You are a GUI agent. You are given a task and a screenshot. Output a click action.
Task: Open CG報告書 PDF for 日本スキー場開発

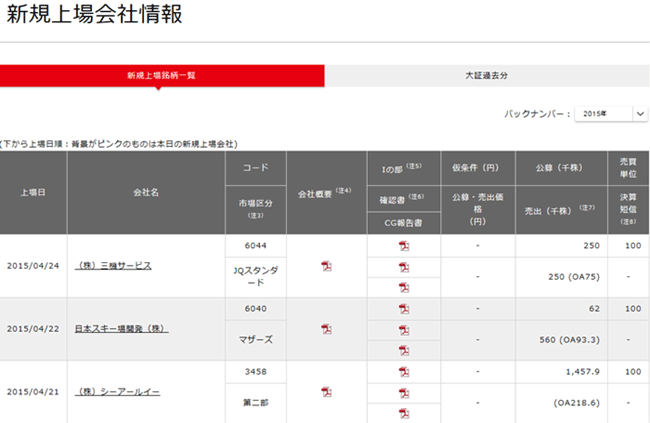click(404, 350)
